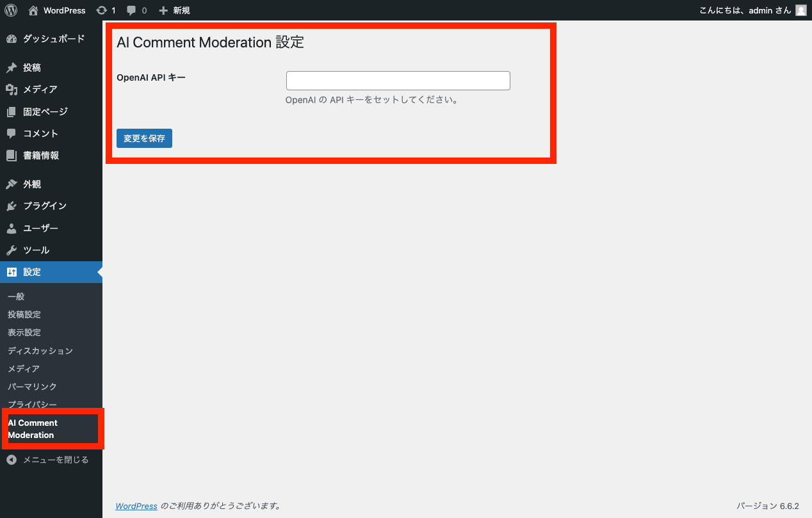Click the コメント speech bubble icon
The height and width of the screenshot is (518, 812).
[12, 134]
